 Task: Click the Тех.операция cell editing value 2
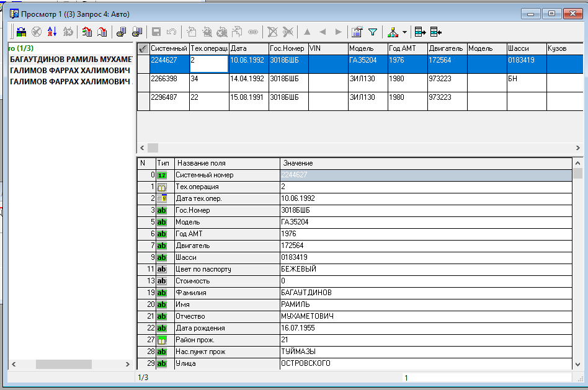click(x=208, y=64)
